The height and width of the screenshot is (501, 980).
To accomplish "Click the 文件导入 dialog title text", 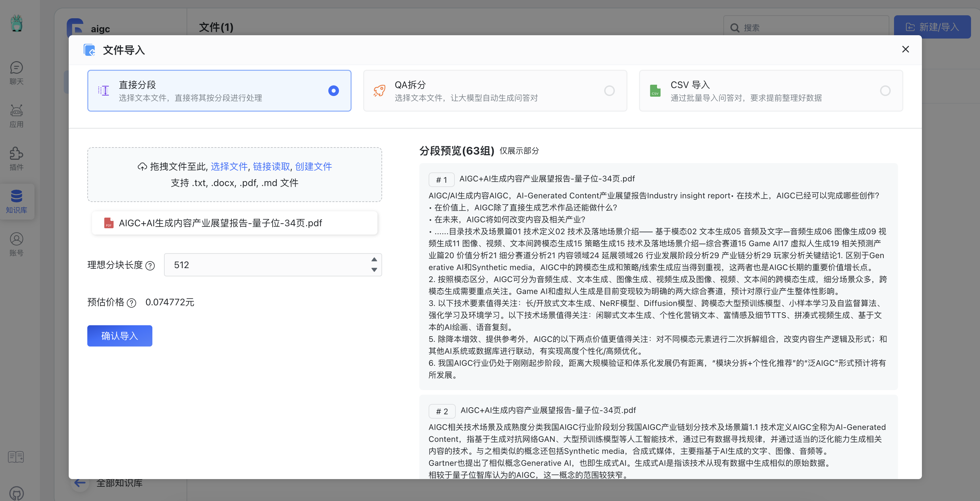I will [x=123, y=50].
